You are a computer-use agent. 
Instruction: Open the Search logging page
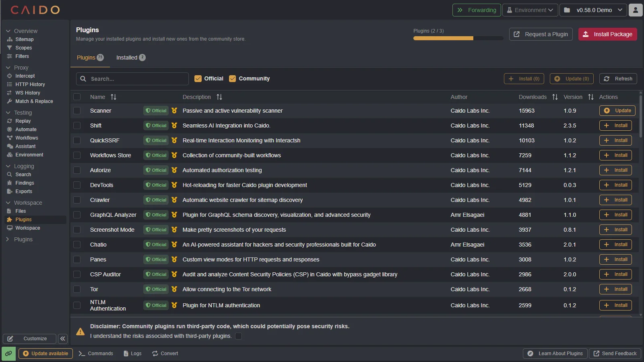click(23, 175)
